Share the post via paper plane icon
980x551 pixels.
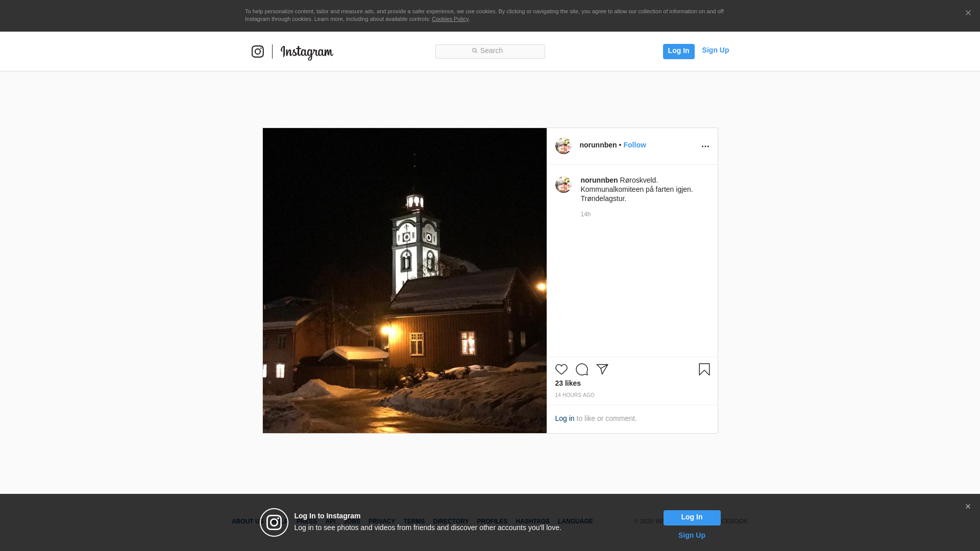[x=602, y=369]
